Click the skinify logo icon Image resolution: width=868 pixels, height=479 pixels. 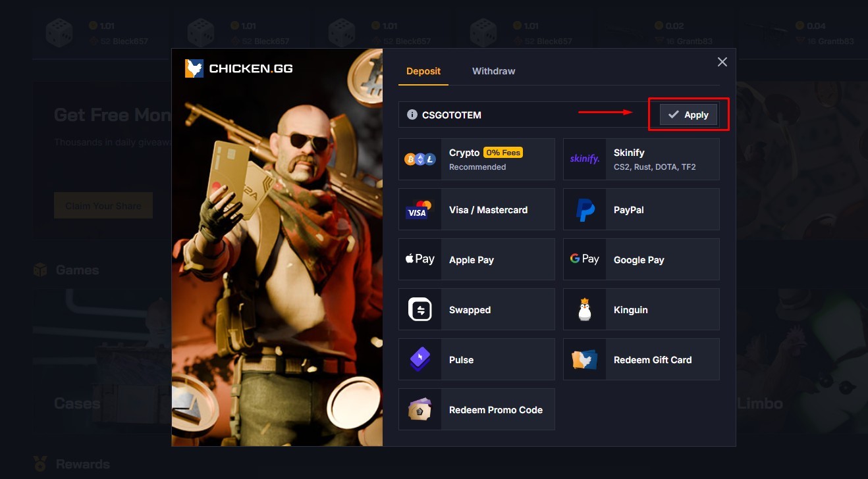pyautogui.click(x=585, y=159)
